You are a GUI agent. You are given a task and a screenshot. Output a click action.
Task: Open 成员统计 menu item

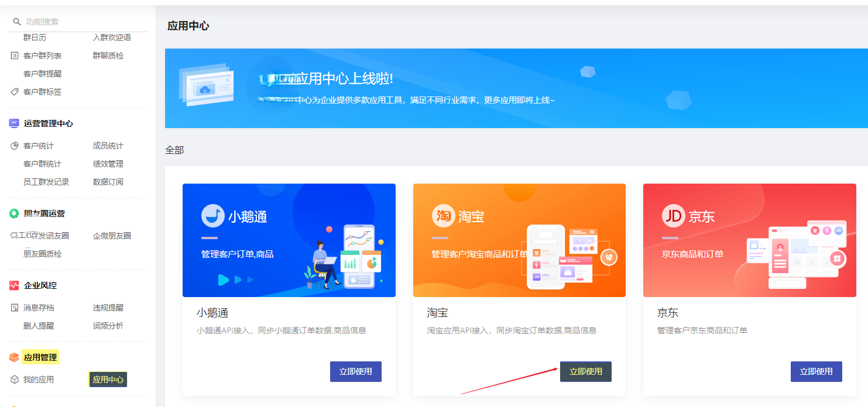pyautogui.click(x=108, y=146)
